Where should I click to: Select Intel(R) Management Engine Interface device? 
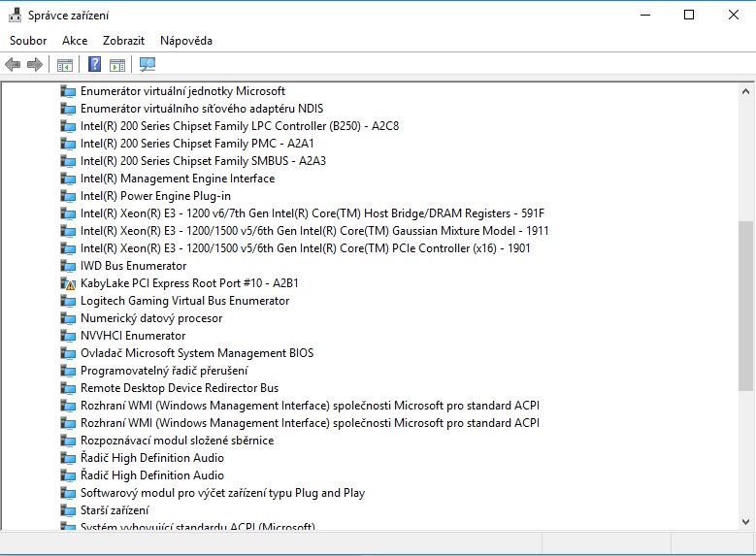pos(177,179)
